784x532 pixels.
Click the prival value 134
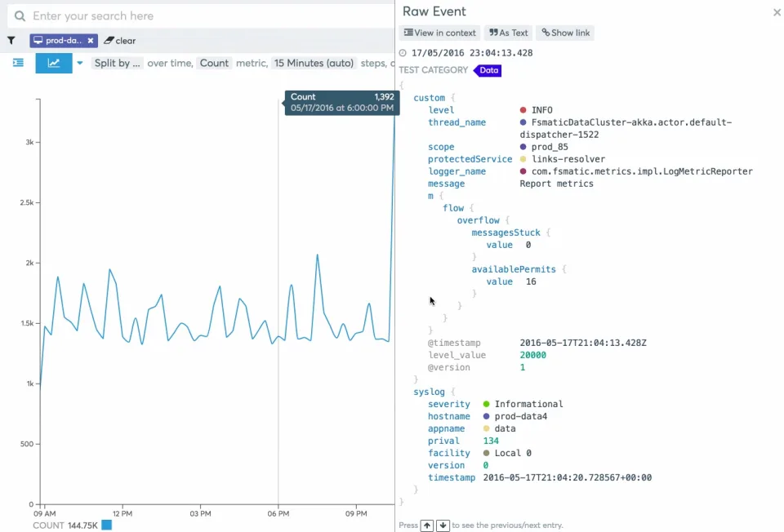491,441
